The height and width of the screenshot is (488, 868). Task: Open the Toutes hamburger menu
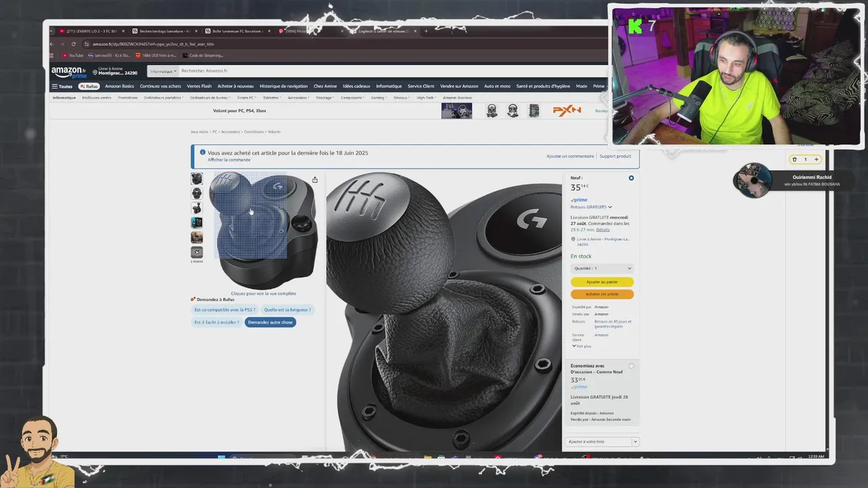pos(62,86)
